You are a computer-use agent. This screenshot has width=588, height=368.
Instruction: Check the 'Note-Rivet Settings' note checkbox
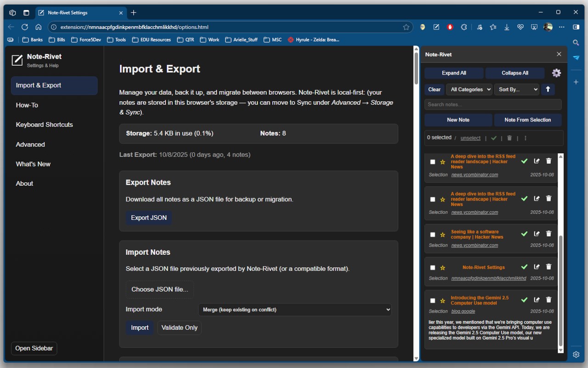433,268
